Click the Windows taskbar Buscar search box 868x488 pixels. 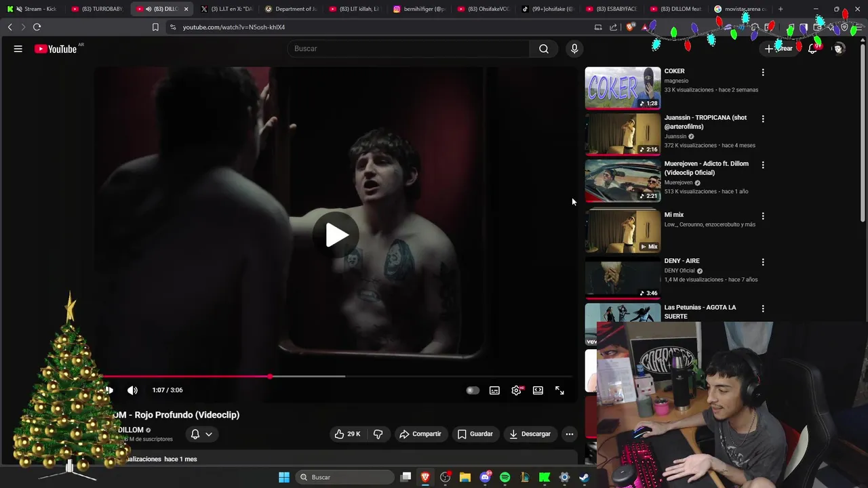pyautogui.click(x=344, y=477)
